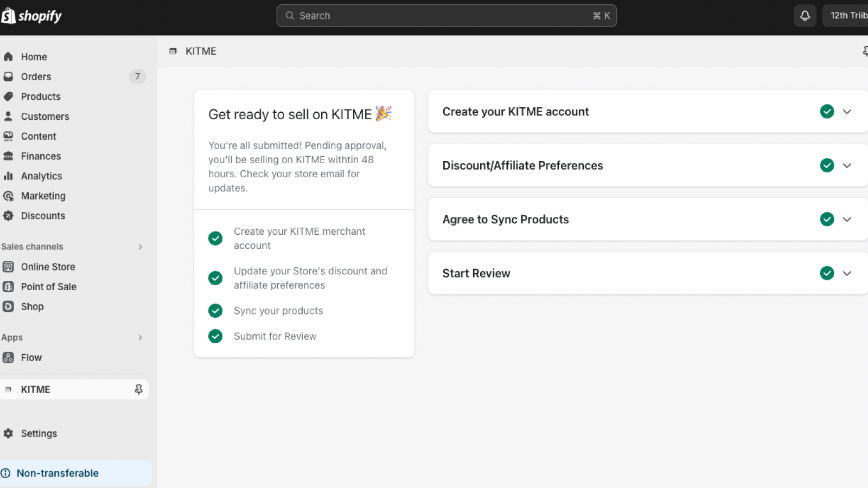The height and width of the screenshot is (488, 868).
Task: Click the Agree to Sync Products title
Action: click(506, 219)
